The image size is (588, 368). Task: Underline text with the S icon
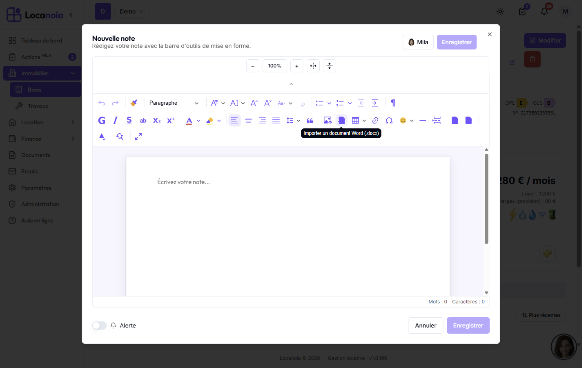point(129,120)
